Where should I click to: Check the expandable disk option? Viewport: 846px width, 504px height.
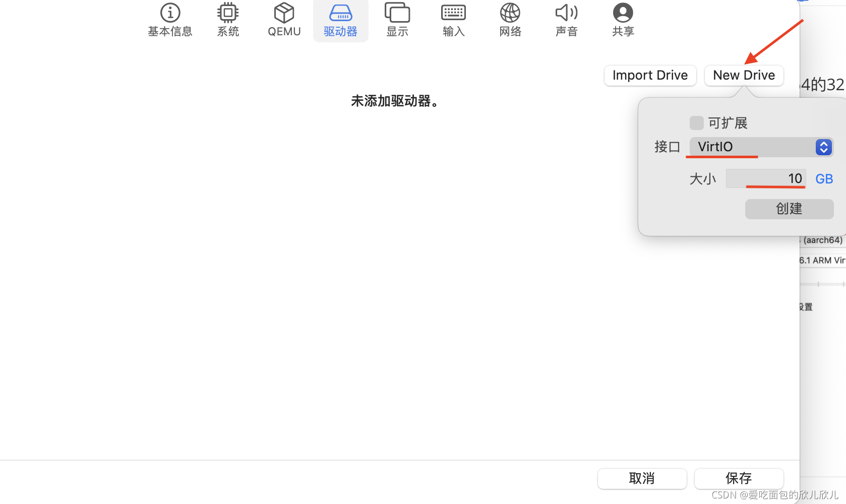click(696, 122)
